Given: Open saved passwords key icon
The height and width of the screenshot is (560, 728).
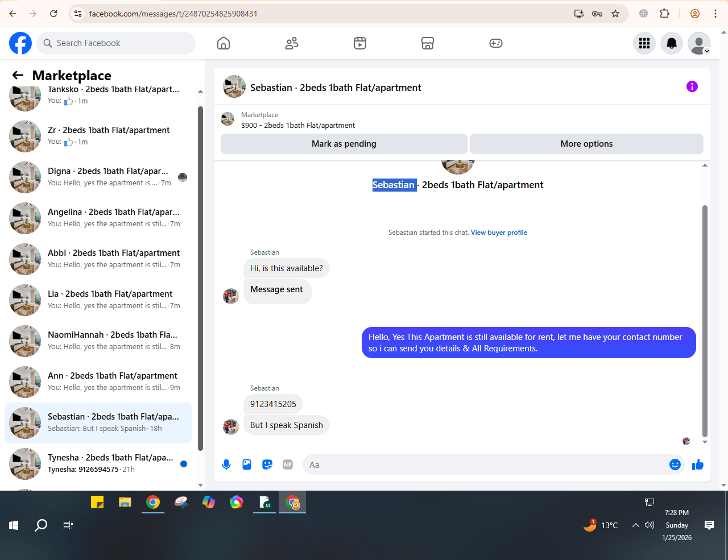Looking at the screenshot, I should click(x=597, y=14).
